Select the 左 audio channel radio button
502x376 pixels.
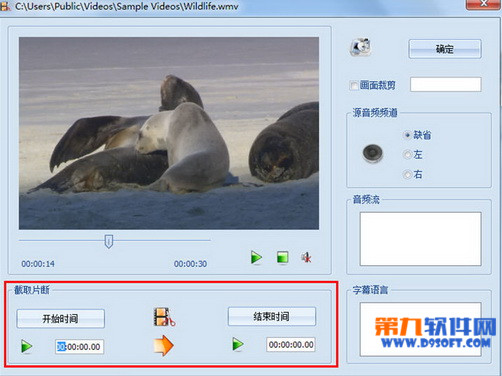(407, 155)
